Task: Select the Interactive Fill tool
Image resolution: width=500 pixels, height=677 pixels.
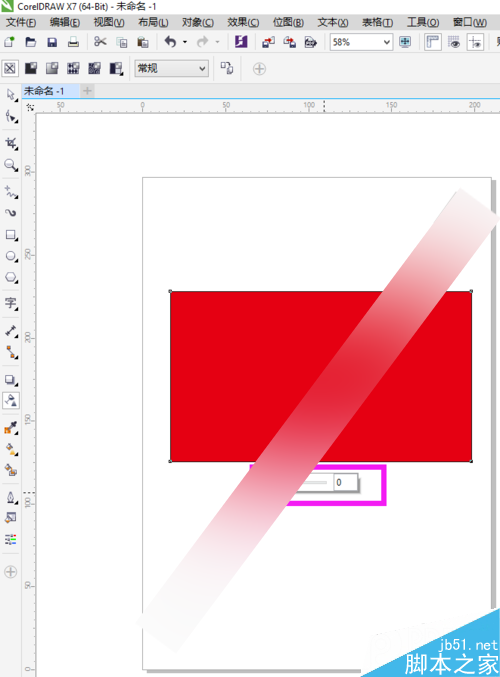Action: [x=11, y=449]
